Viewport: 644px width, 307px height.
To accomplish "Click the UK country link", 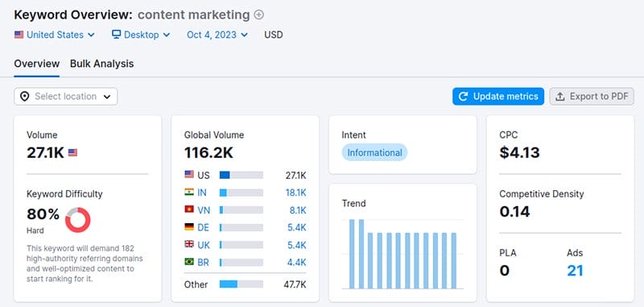I will pyautogui.click(x=204, y=245).
